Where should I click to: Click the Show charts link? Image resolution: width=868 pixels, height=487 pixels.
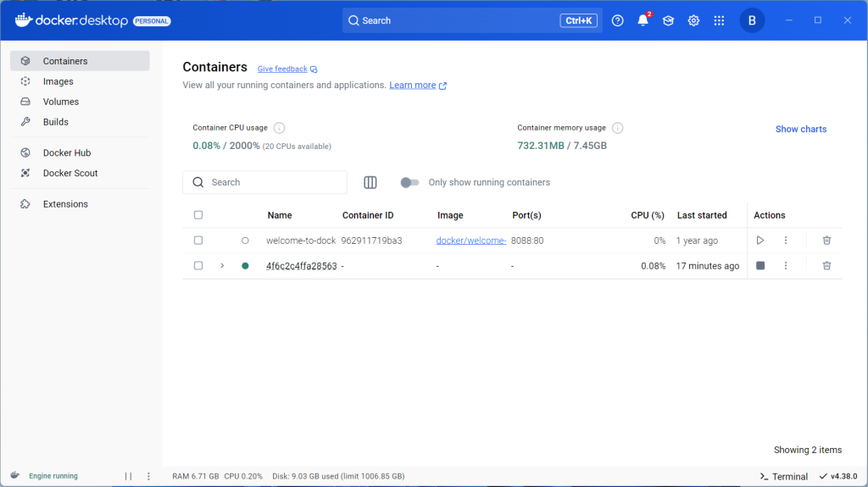coord(800,129)
